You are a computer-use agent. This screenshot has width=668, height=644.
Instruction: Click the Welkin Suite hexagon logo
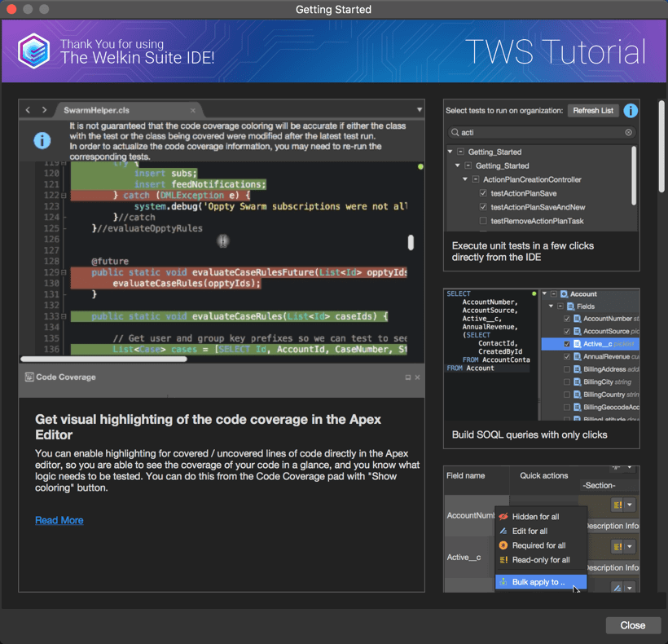[x=33, y=51]
